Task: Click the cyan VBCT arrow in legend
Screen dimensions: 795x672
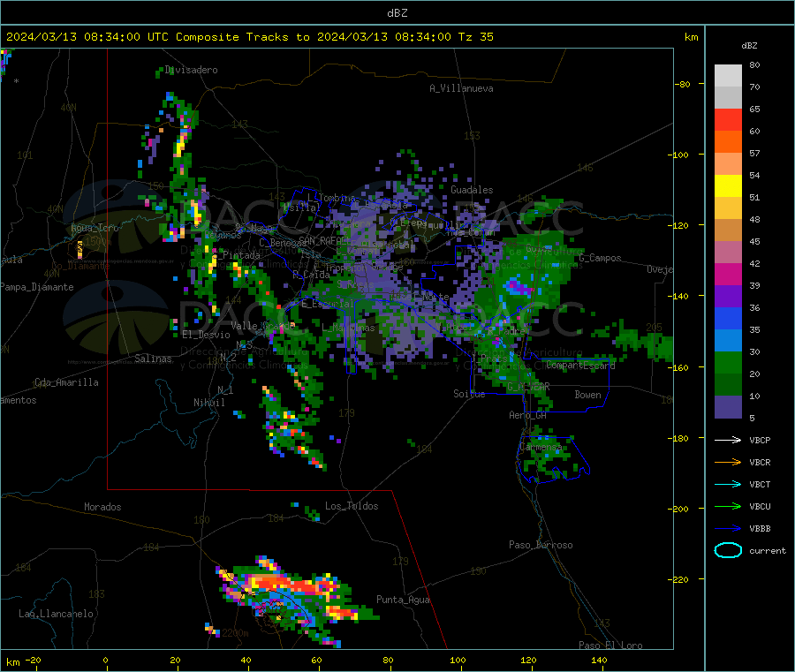Action: coord(728,484)
